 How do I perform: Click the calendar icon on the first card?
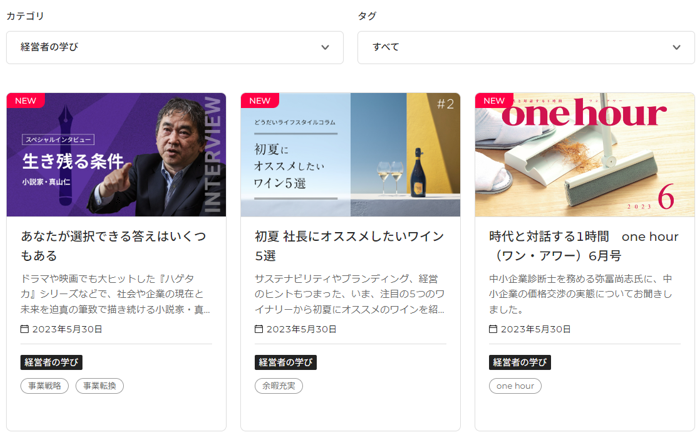[x=25, y=329]
